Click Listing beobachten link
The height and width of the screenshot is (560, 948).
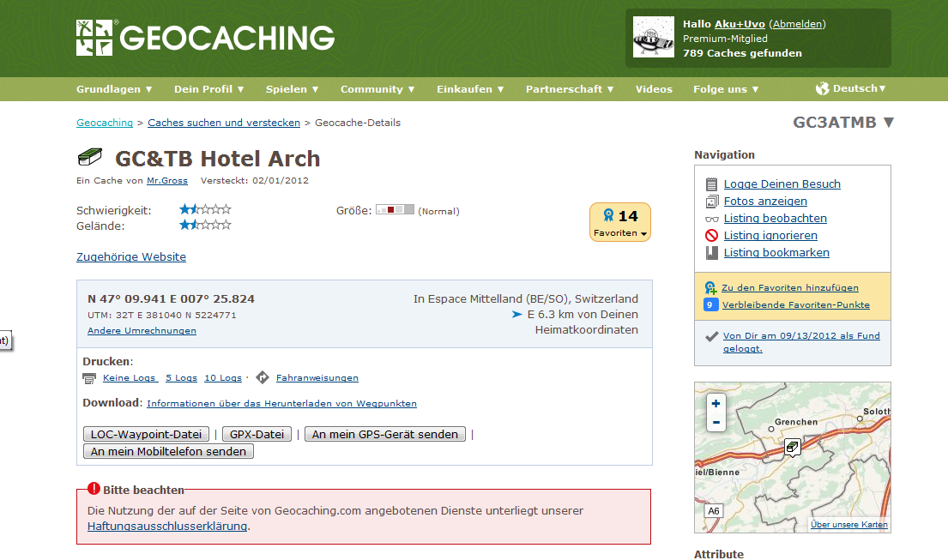pos(775,219)
